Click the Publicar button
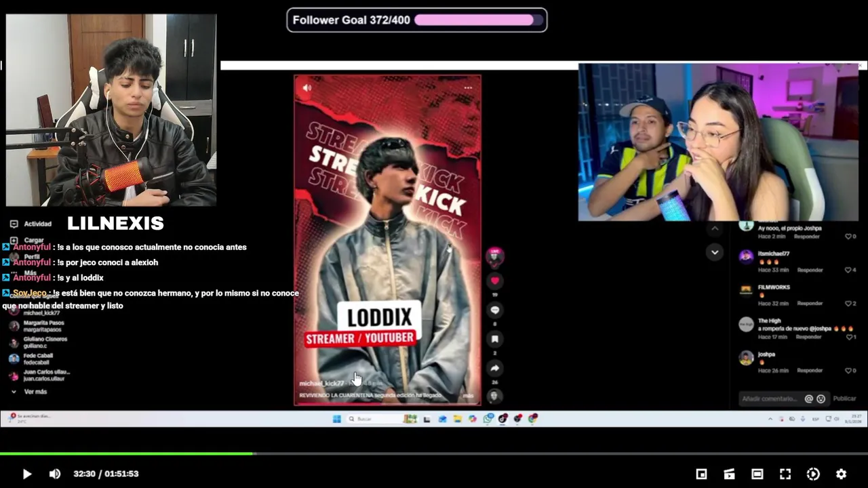 tap(844, 399)
